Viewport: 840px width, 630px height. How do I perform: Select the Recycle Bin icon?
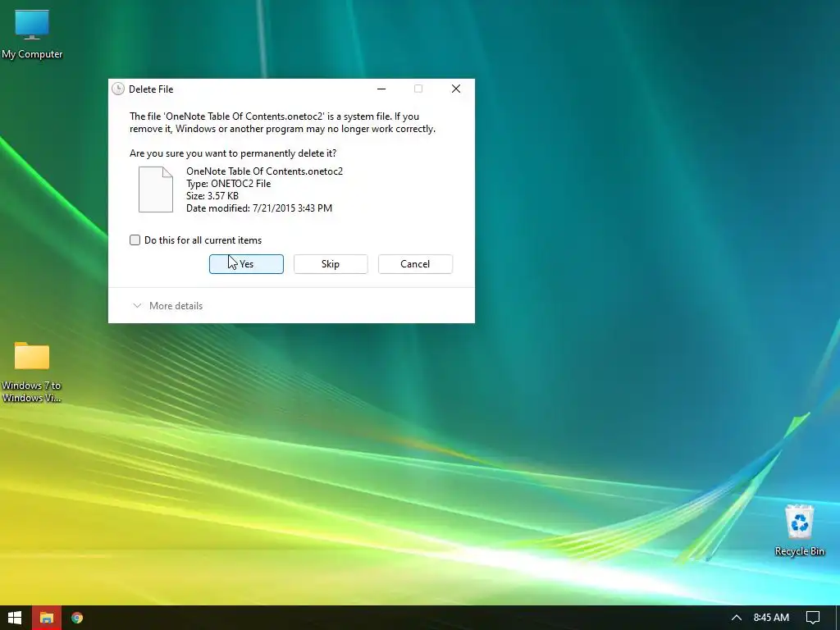(799, 531)
